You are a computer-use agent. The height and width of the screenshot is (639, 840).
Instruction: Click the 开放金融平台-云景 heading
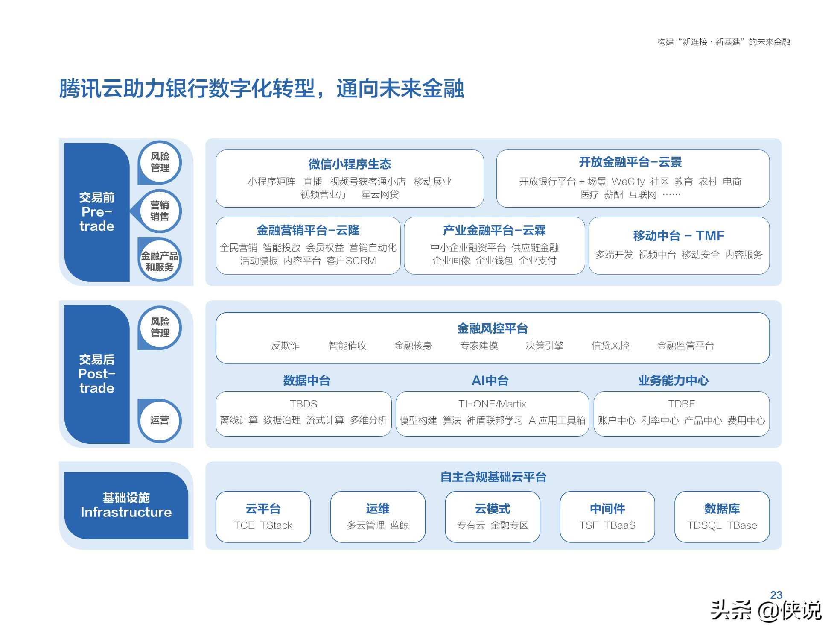(x=630, y=162)
